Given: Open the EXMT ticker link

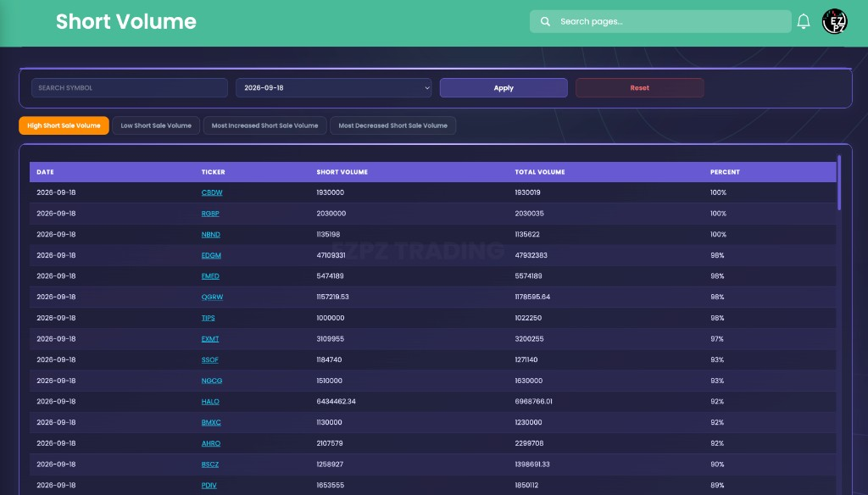Looking at the screenshot, I should click(210, 339).
